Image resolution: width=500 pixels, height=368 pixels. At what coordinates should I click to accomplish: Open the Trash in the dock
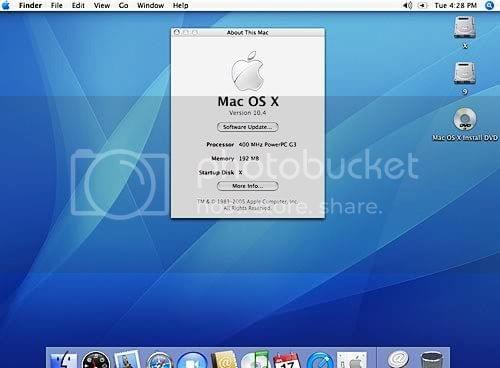[431, 360]
